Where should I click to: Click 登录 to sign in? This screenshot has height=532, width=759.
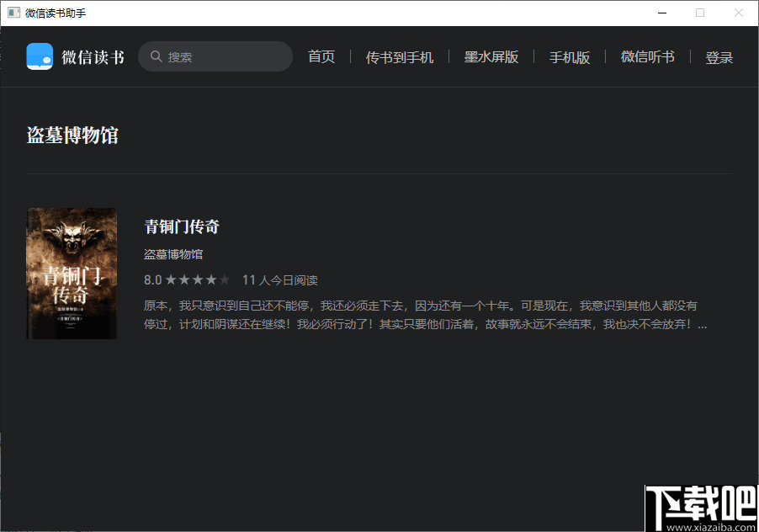pyautogui.click(x=719, y=56)
